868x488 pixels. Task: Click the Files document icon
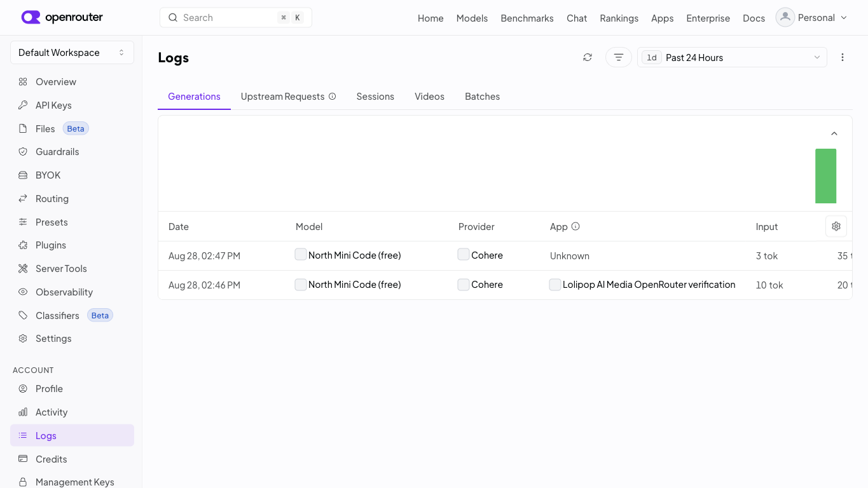point(23,129)
